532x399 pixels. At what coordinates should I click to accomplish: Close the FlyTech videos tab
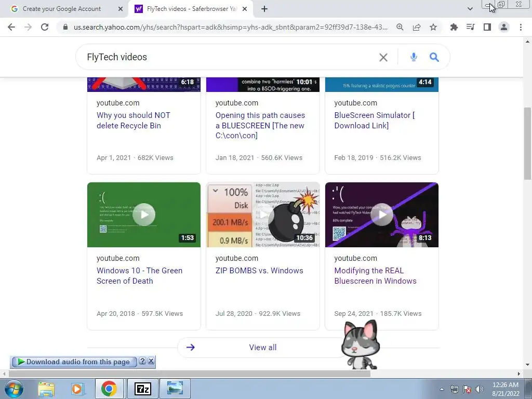click(x=245, y=9)
